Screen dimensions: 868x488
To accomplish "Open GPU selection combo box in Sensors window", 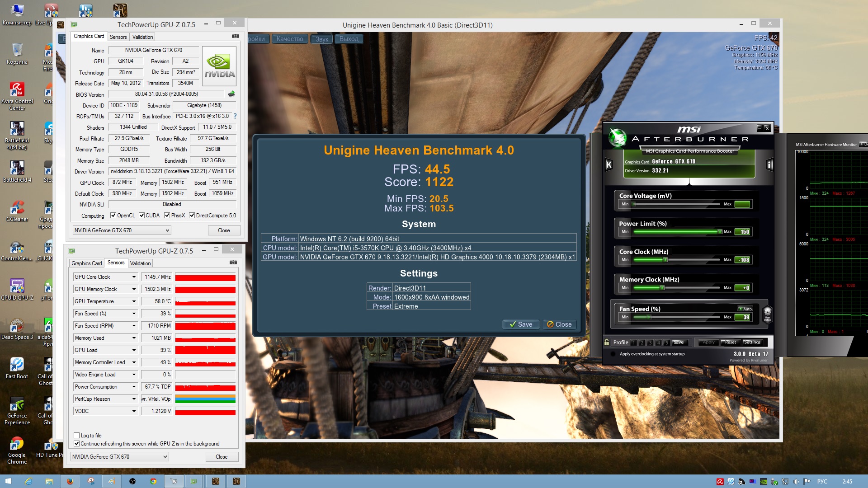I will click(x=120, y=457).
